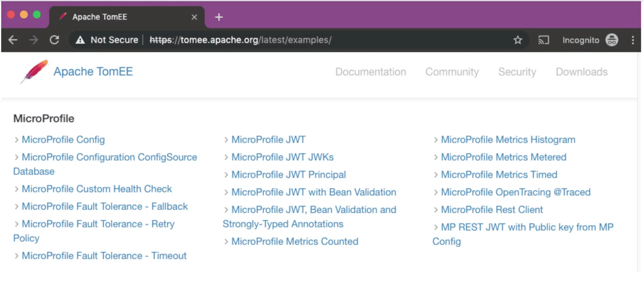Image resolution: width=644 pixels, height=281 pixels.
Task: Click the new tab plus icon
Action: click(x=219, y=17)
